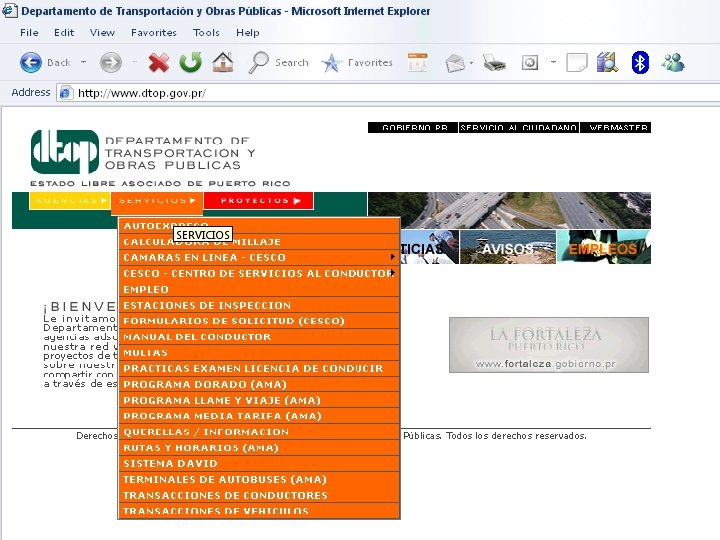Click the Edit page icon
Screen dimensions: 720x540
tap(530, 62)
